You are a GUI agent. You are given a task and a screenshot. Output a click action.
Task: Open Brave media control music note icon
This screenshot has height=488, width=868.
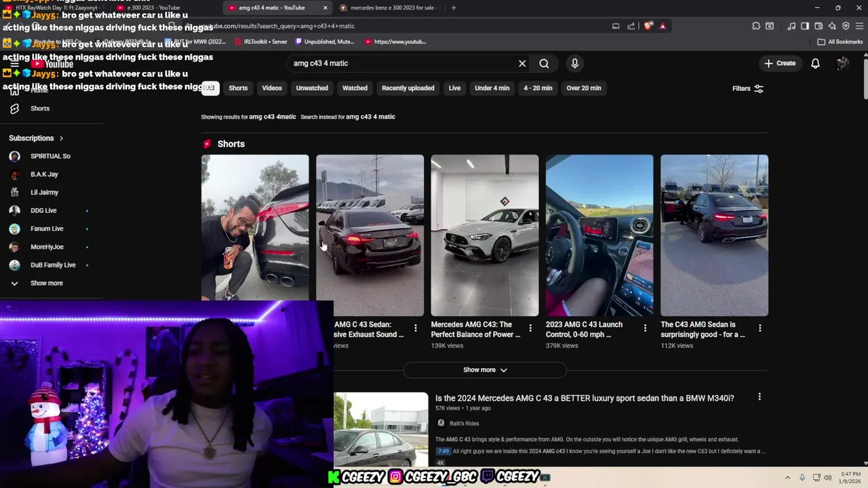pyautogui.click(x=791, y=26)
